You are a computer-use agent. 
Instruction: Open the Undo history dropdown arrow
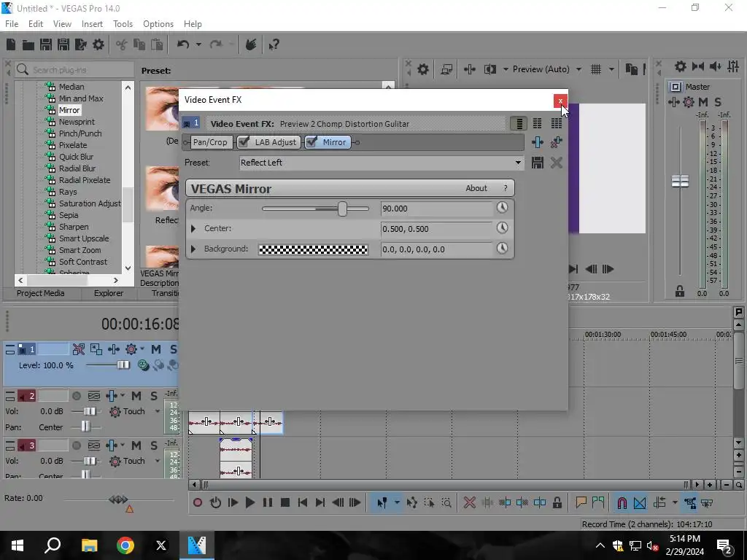pyautogui.click(x=198, y=44)
